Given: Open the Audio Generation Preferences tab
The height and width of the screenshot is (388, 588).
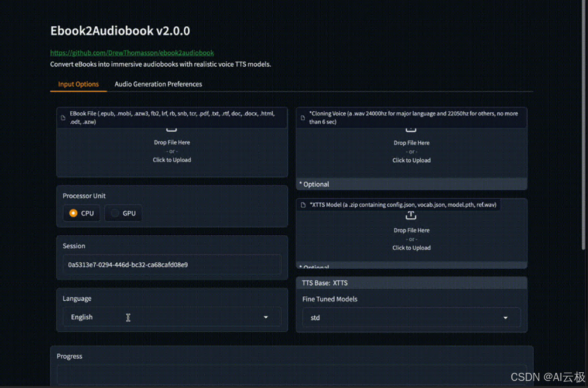Looking at the screenshot, I should pos(158,84).
